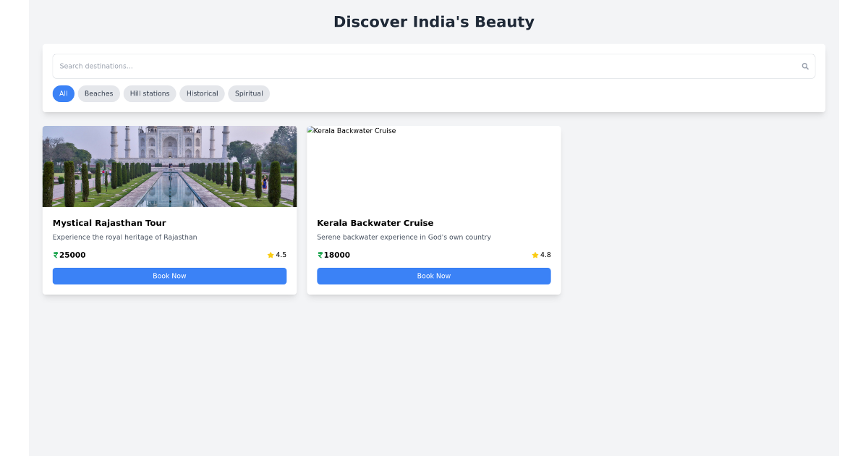Click the magnifier inside the search bar
The height and width of the screenshot is (456, 868).
804,66
